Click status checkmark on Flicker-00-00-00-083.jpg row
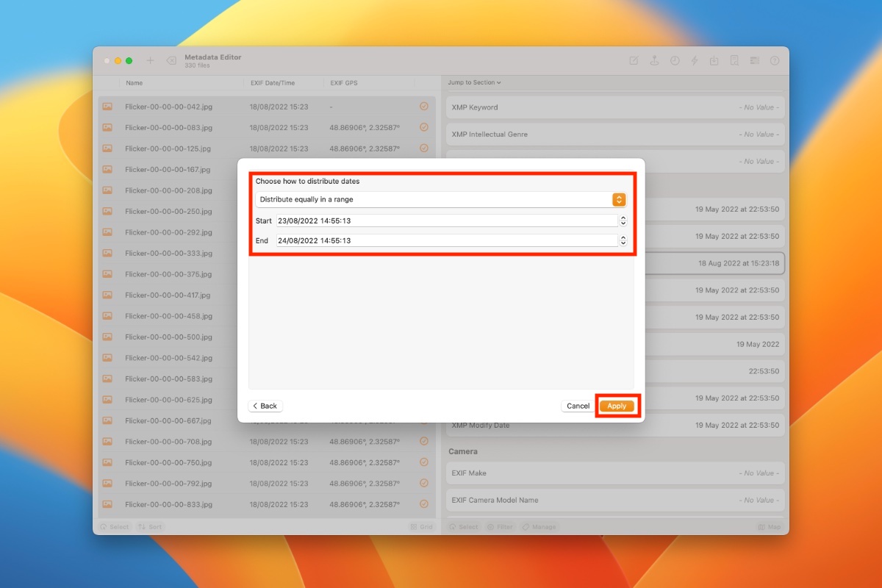 click(424, 127)
